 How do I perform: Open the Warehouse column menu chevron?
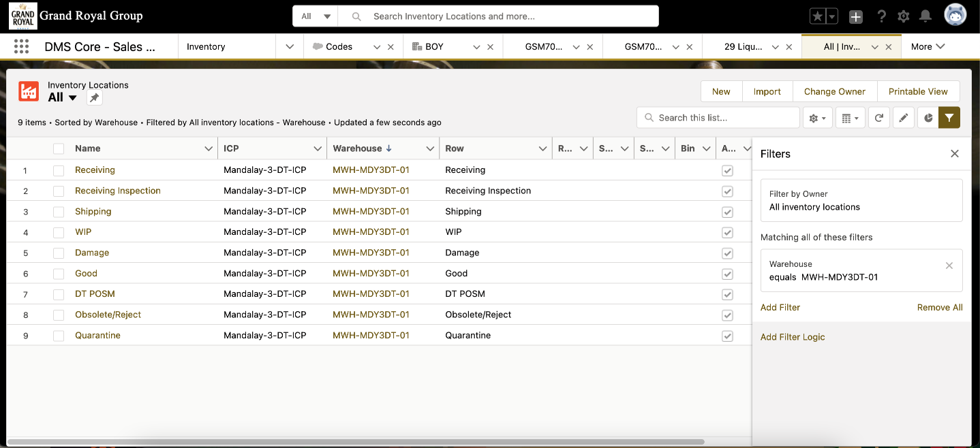point(430,148)
